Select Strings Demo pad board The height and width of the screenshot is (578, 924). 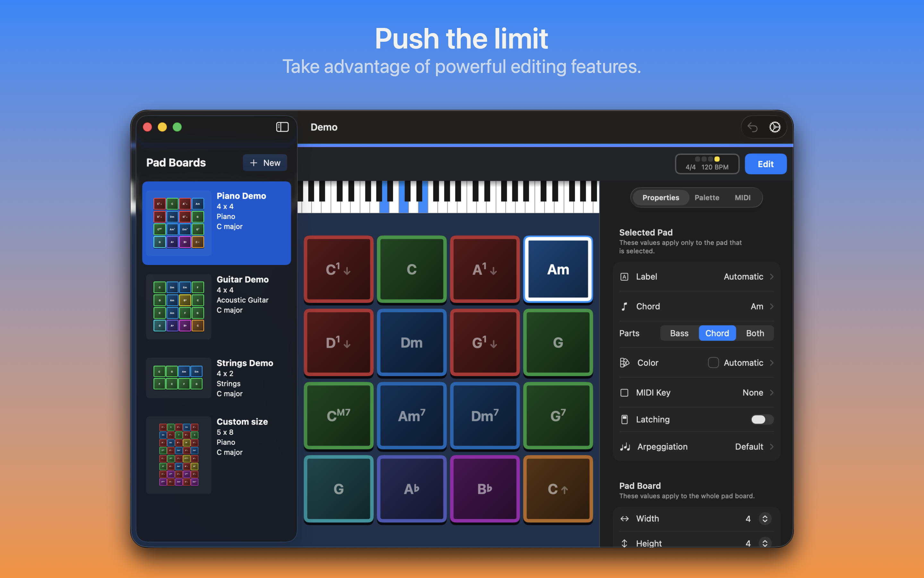point(217,378)
